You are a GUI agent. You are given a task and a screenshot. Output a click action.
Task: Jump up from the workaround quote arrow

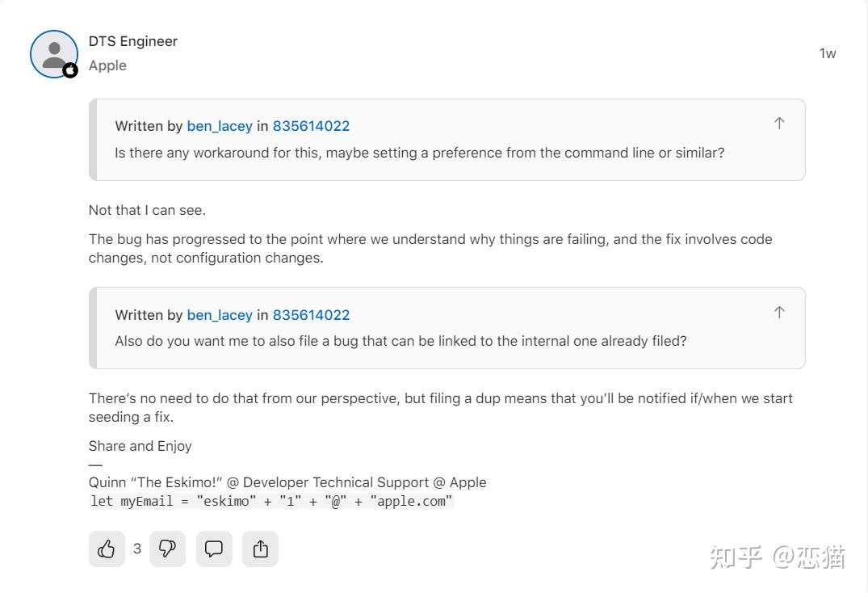778,124
